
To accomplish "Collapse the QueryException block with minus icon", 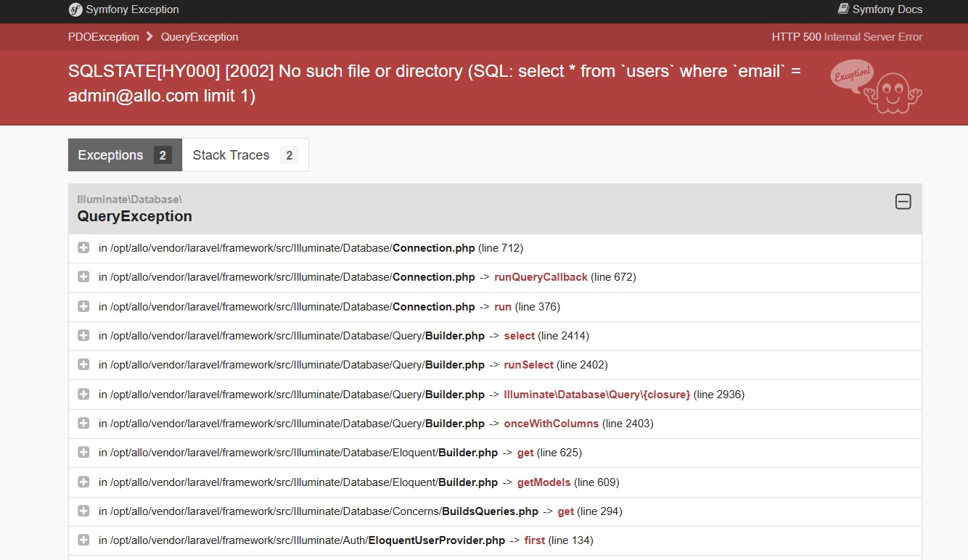I will [903, 202].
